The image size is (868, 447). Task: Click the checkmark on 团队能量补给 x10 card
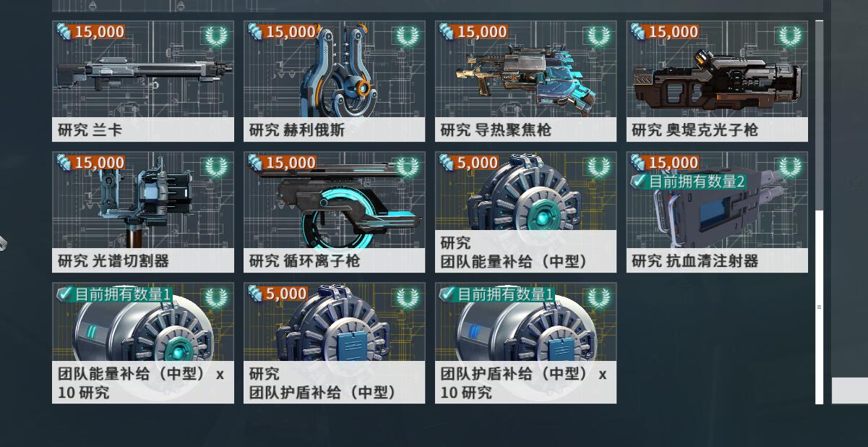(x=65, y=294)
